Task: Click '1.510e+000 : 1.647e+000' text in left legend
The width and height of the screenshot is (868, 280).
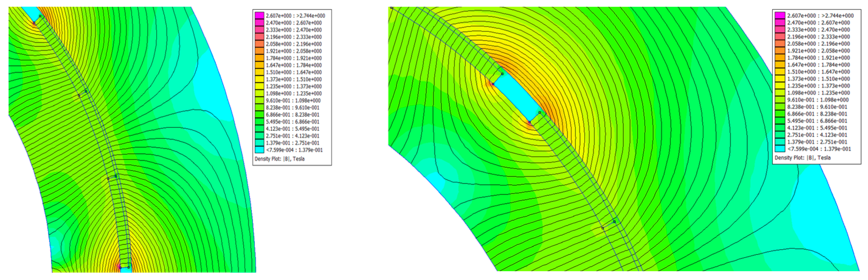Action: pos(294,72)
